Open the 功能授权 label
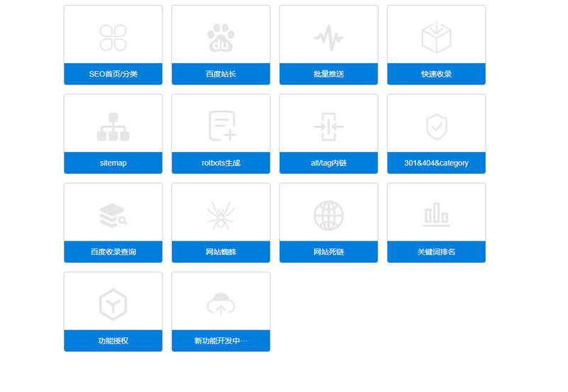 [x=113, y=341]
